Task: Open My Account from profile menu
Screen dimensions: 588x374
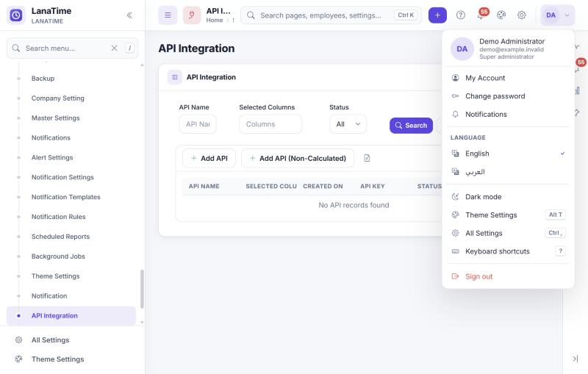Action: click(x=508, y=78)
